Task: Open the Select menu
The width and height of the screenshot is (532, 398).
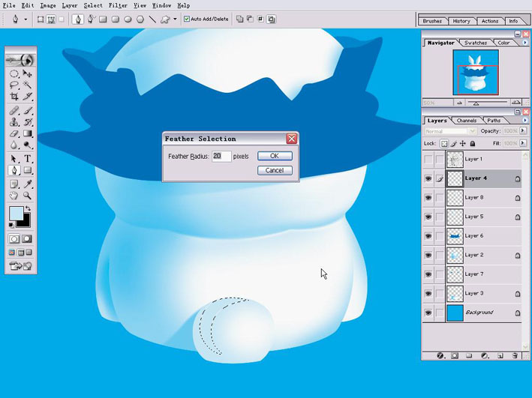Action: [93, 5]
